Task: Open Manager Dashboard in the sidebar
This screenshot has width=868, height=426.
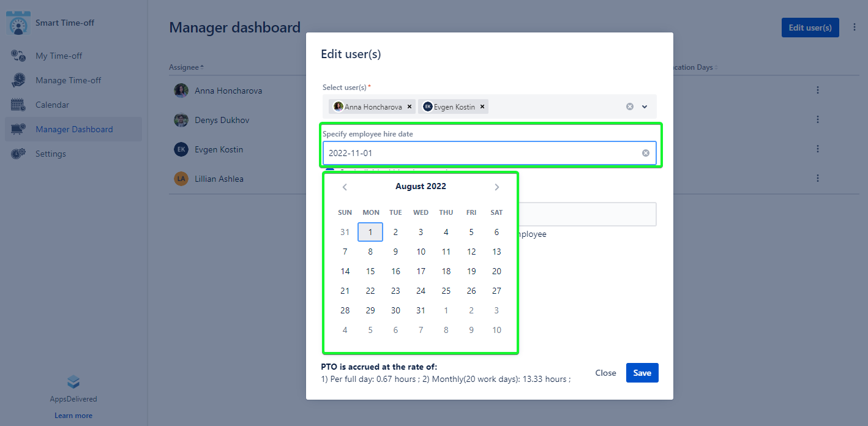Action: [73, 129]
